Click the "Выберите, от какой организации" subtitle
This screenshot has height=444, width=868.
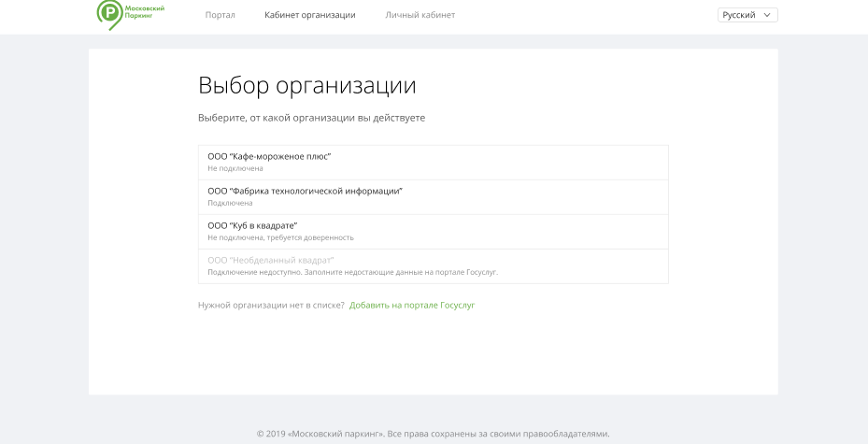pos(311,118)
